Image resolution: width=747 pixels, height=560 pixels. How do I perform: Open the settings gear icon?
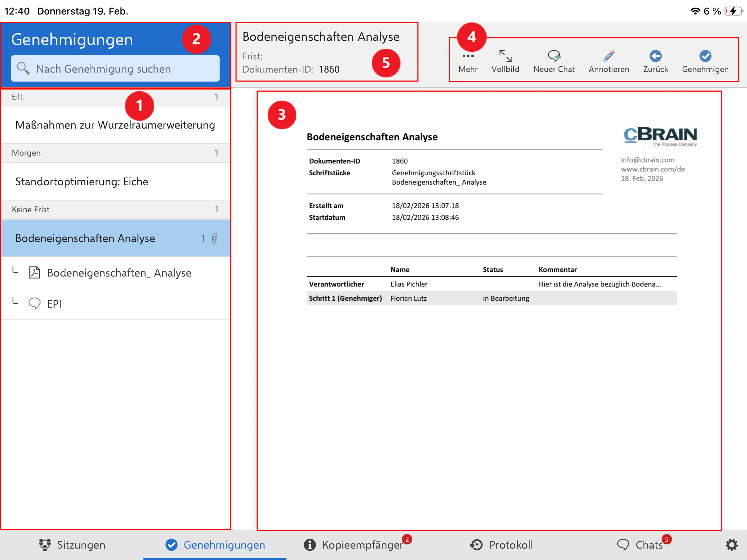pyautogui.click(x=731, y=545)
